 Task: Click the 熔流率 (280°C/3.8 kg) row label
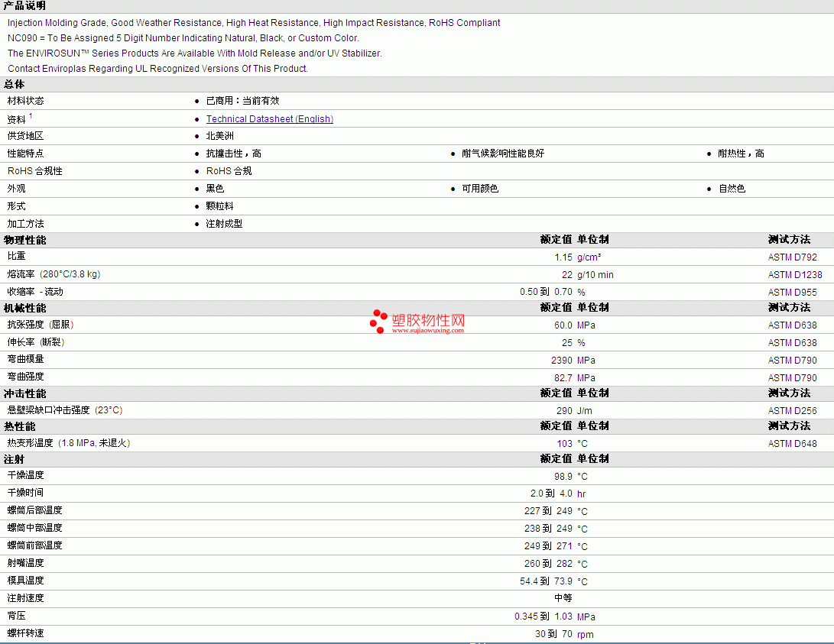[x=54, y=274]
